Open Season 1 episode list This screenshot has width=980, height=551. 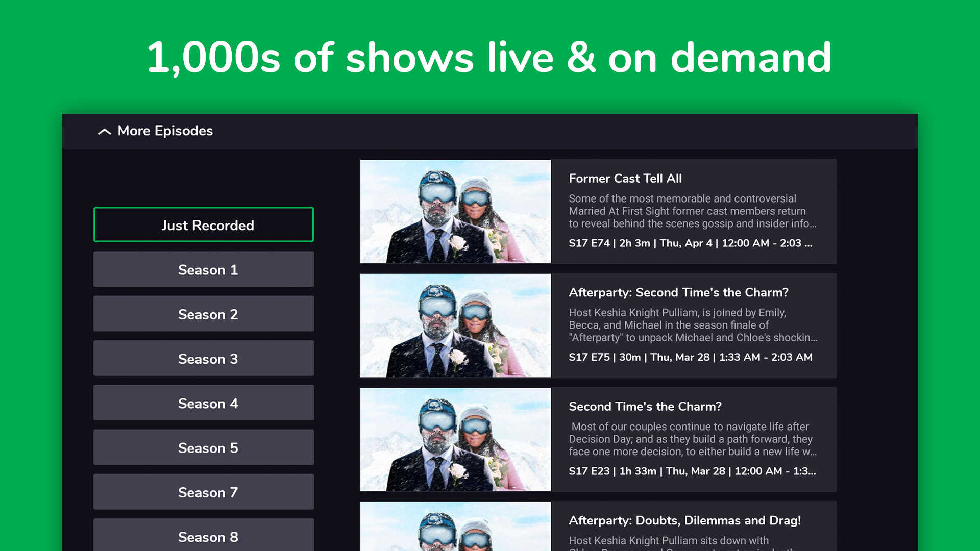(203, 269)
